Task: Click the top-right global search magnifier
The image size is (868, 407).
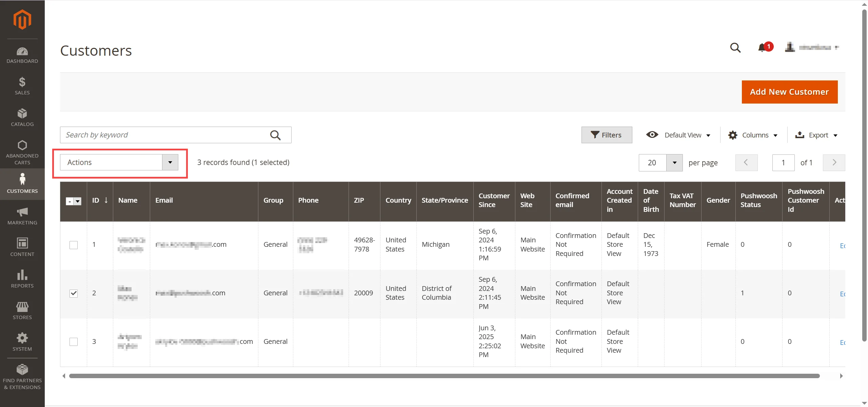Action: click(x=735, y=48)
